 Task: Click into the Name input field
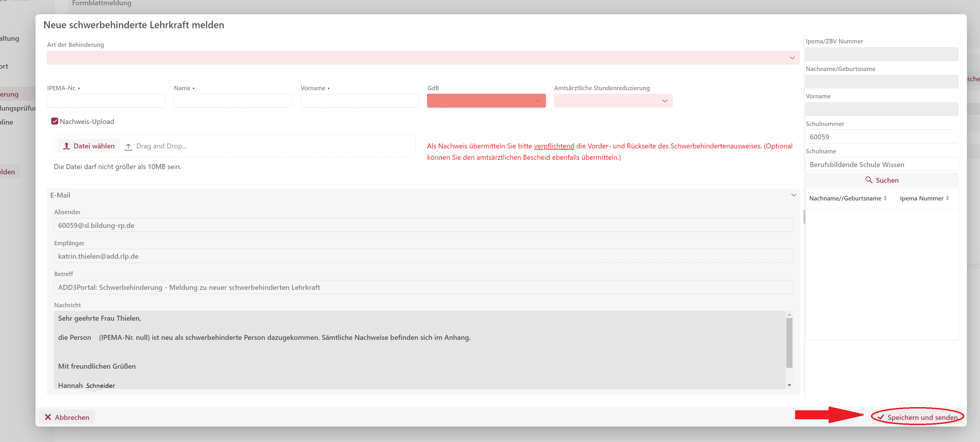tap(233, 101)
